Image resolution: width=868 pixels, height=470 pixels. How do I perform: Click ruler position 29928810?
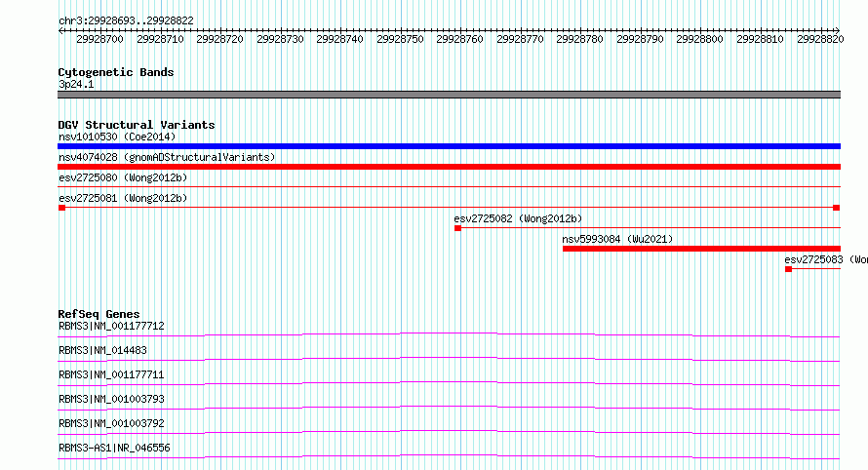click(x=760, y=39)
